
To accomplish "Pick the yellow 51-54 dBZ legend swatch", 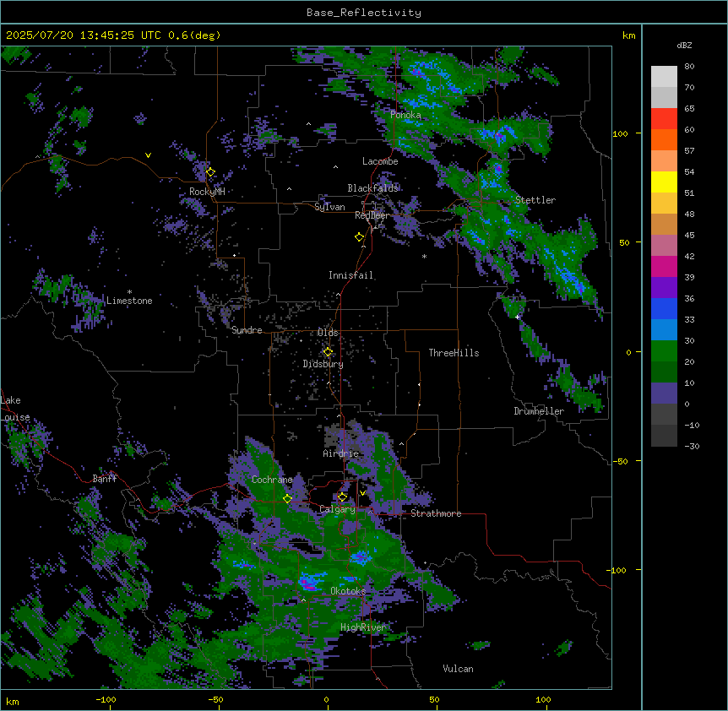I will (x=664, y=182).
